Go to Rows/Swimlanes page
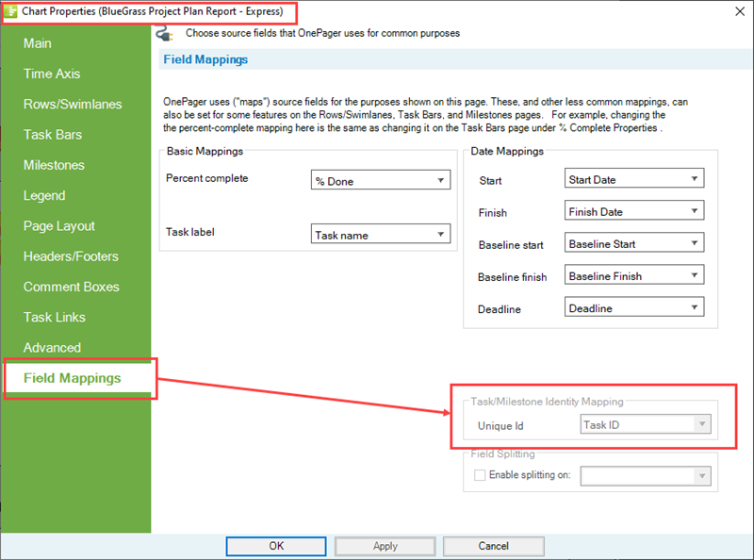This screenshot has height=560, width=754. [73, 104]
